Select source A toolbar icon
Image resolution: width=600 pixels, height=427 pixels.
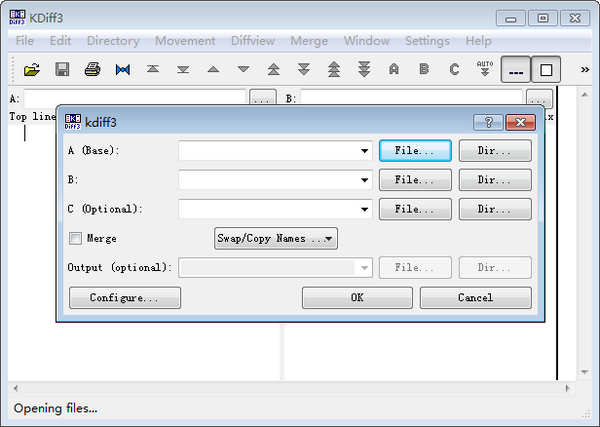click(x=394, y=69)
